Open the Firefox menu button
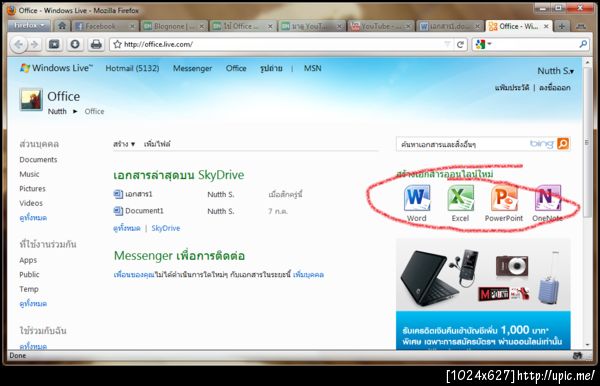This screenshot has height=386, width=600. (x=29, y=26)
